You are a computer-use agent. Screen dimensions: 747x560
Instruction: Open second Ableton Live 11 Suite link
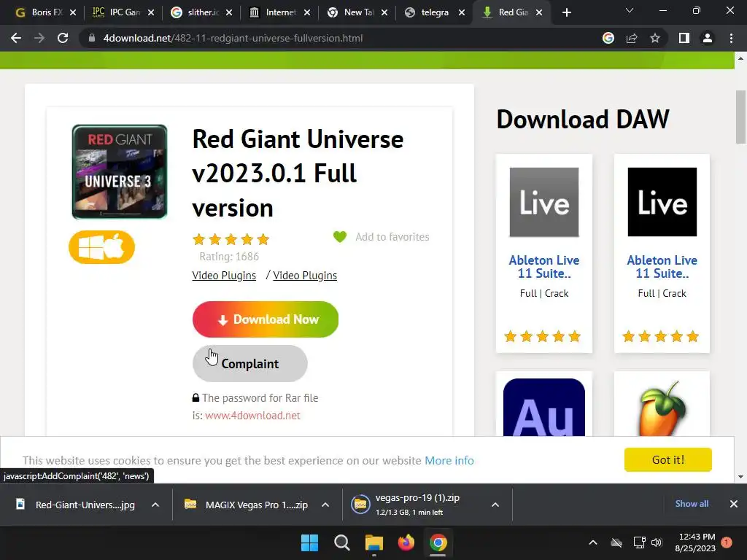[x=662, y=267]
